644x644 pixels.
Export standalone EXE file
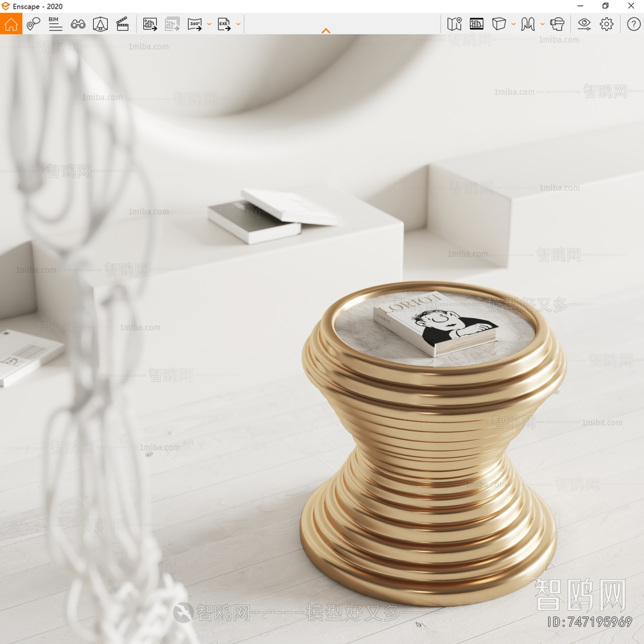tap(224, 24)
